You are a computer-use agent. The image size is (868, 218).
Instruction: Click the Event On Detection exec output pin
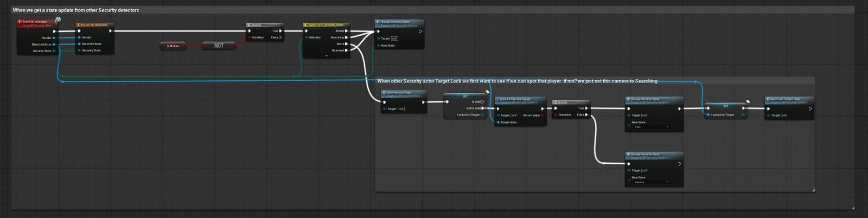(54, 31)
